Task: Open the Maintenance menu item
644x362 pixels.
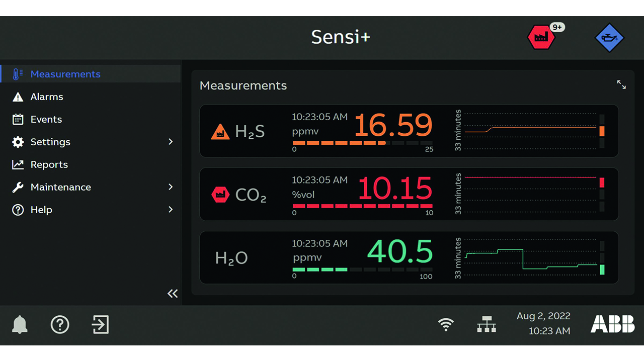Action: pyautogui.click(x=91, y=187)
